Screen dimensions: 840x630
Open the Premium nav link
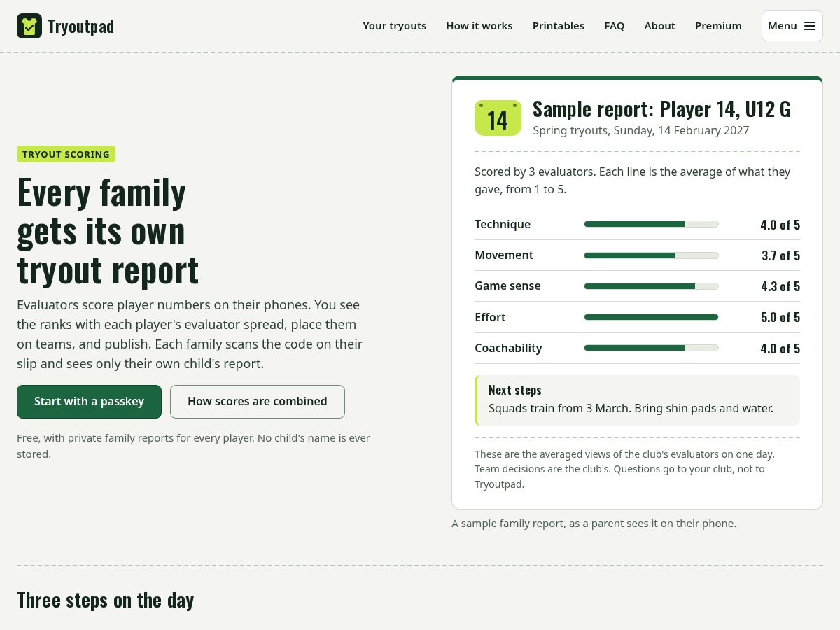point(718,26)
